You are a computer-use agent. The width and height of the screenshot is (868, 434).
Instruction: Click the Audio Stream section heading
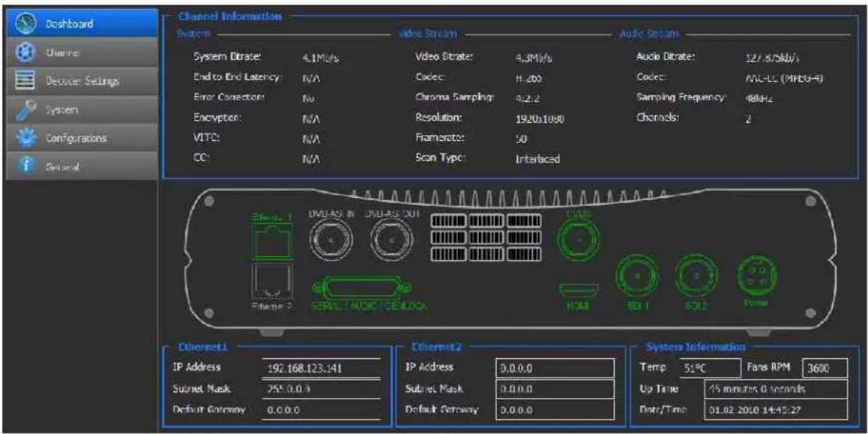[x=648, y=34]
